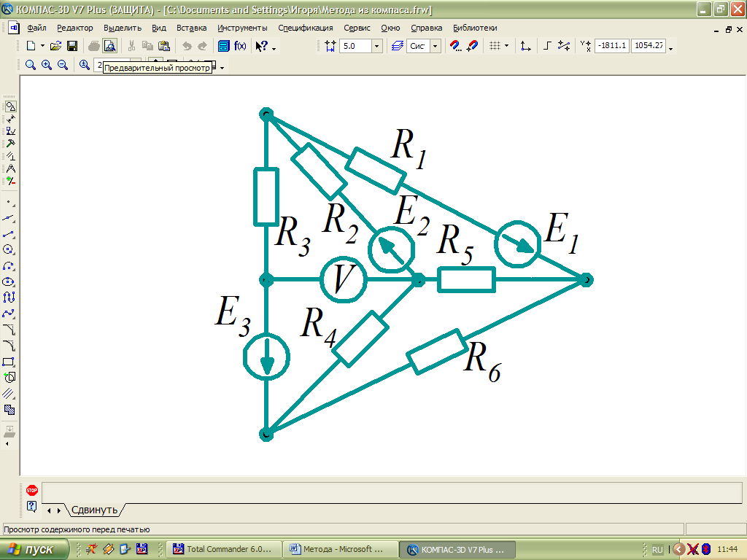Expand the toolbar options arrow next to help cursor
This screenshot has height=560, width=747.
point(274,48)
